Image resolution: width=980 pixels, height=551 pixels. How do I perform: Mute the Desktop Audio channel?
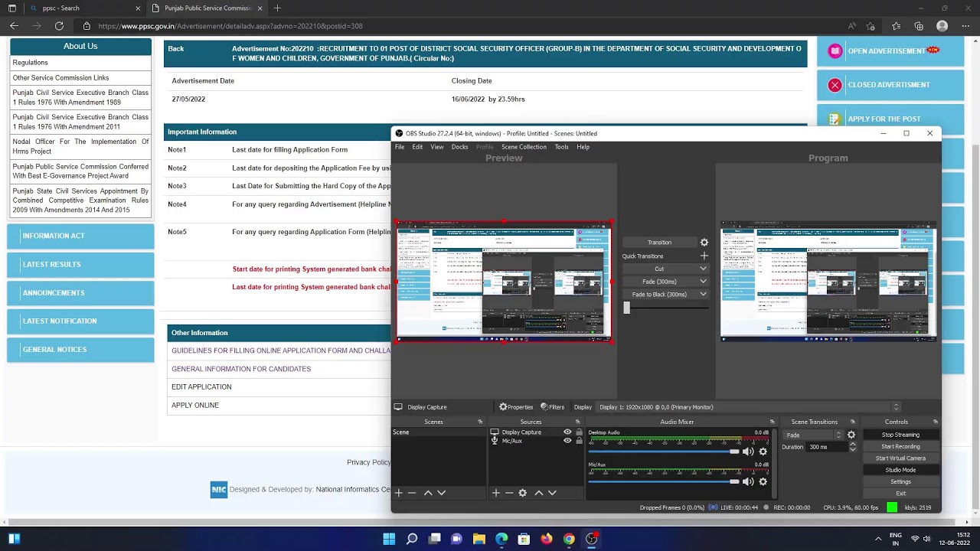pyautogui.click(x=748, y=452)
